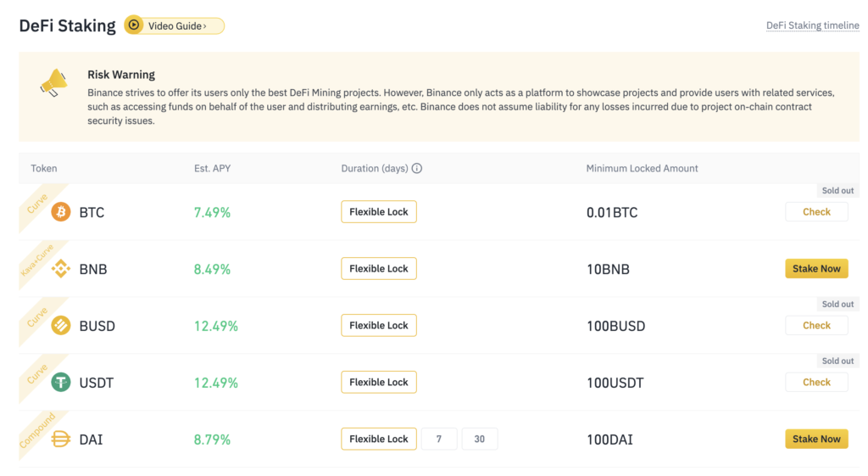Click the BTC token name
This screenshot has height=476, width=868.
pos(92,212)
